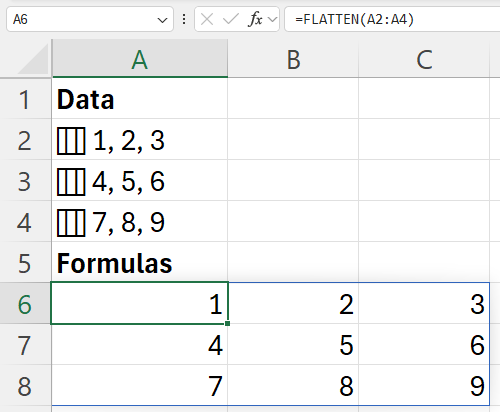Viewport: 500px width, 412px height.
Task: Select row 4 header
Action: point(25,222)
